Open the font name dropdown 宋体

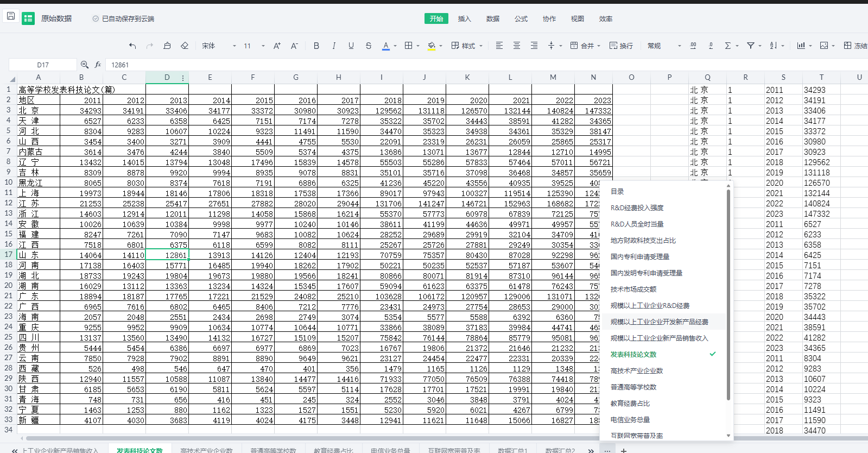tap(219, 46)
